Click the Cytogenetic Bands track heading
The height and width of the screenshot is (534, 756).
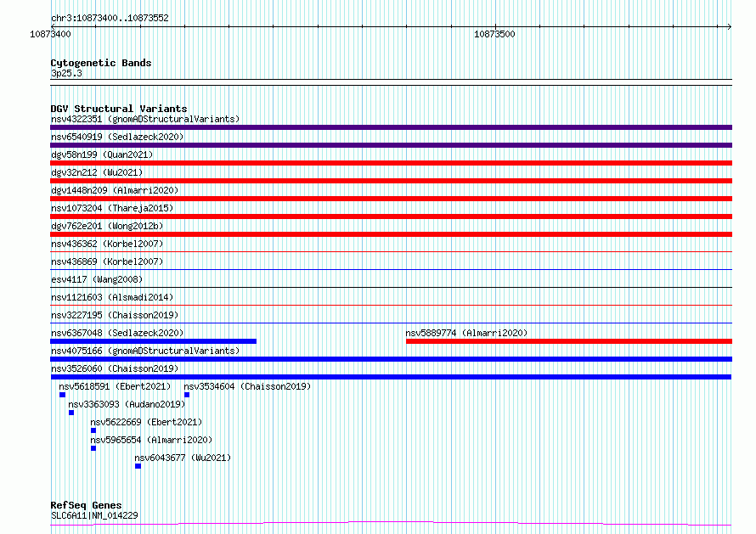pos(101,63)
